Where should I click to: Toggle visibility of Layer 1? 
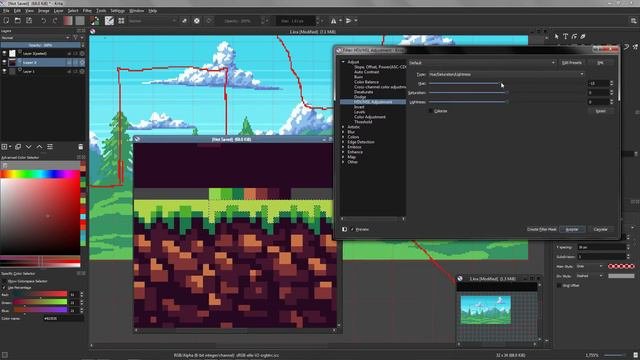coord(4,71)
